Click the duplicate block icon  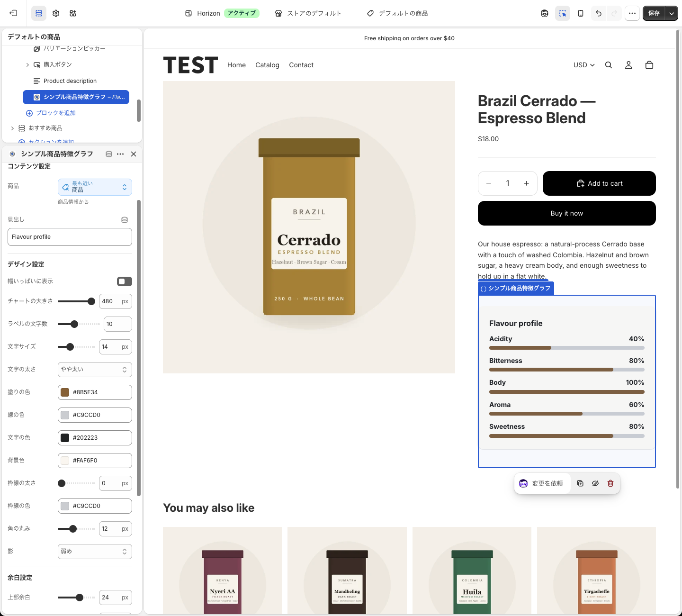point(580,483)
